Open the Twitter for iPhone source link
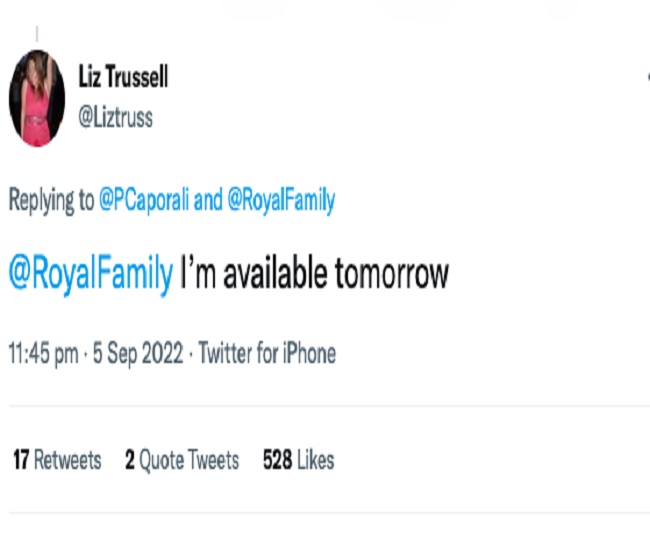The width and height of the screenshot is (650, 540). click(267, 353)
